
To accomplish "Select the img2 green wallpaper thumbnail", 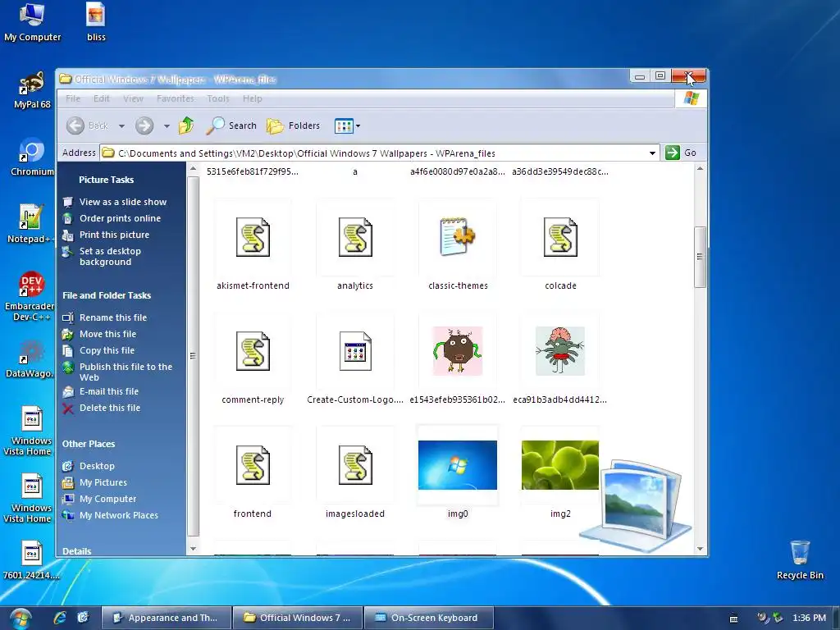I will pos(559,465).
